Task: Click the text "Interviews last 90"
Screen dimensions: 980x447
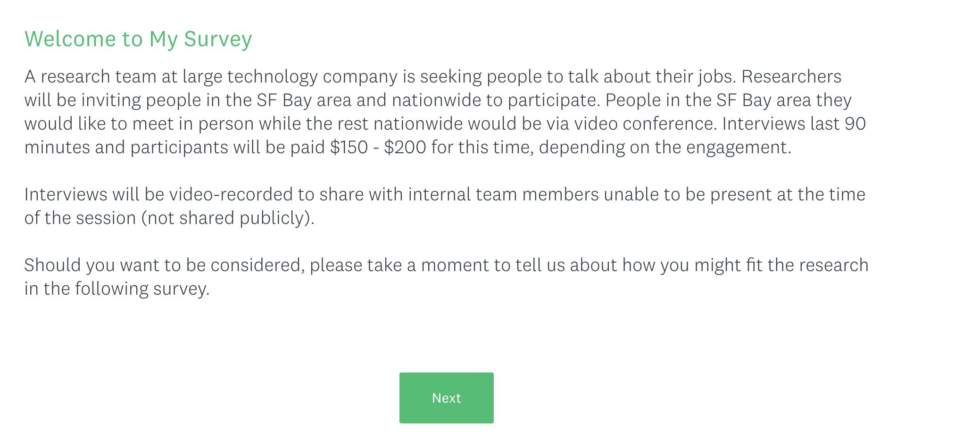Action: coord(794,124)
